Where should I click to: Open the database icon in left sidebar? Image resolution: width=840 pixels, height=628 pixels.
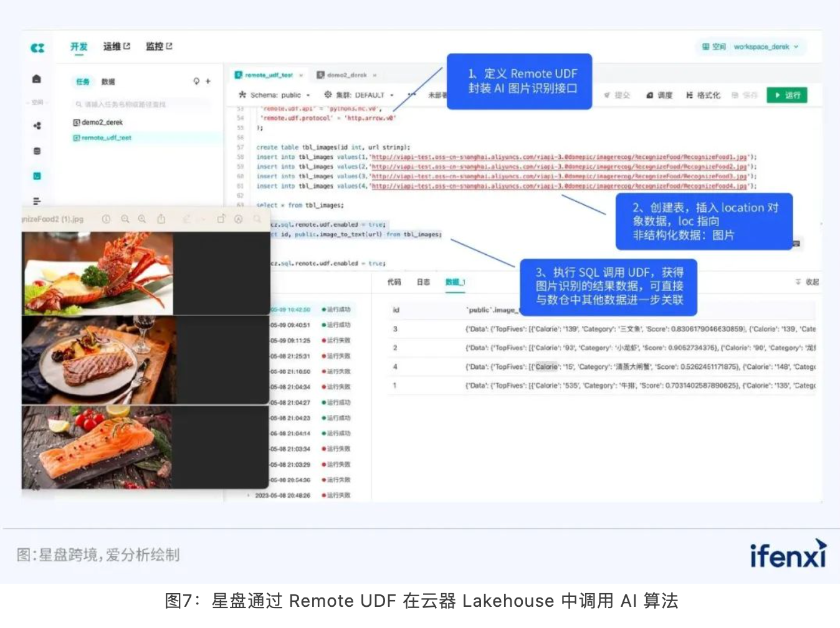point(37,151)
